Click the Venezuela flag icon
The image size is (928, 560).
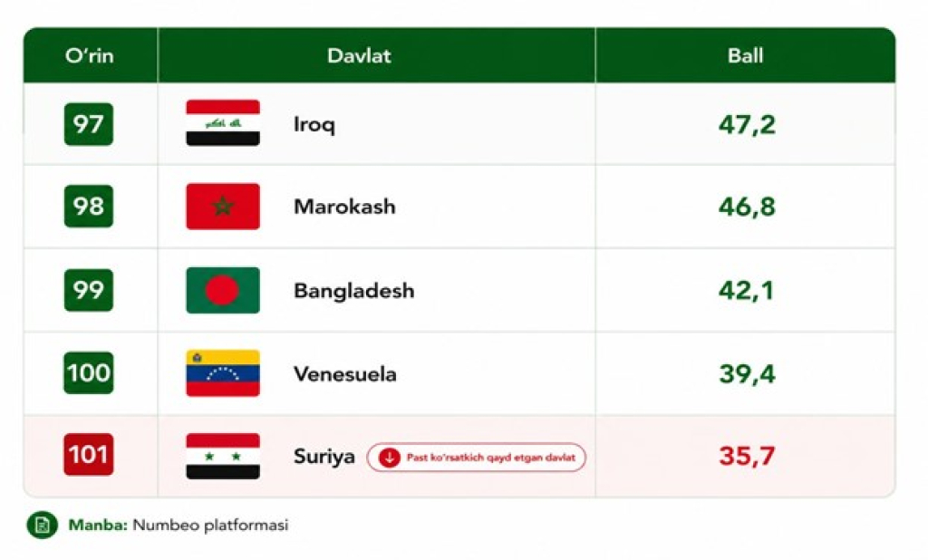tap(223, 373)
